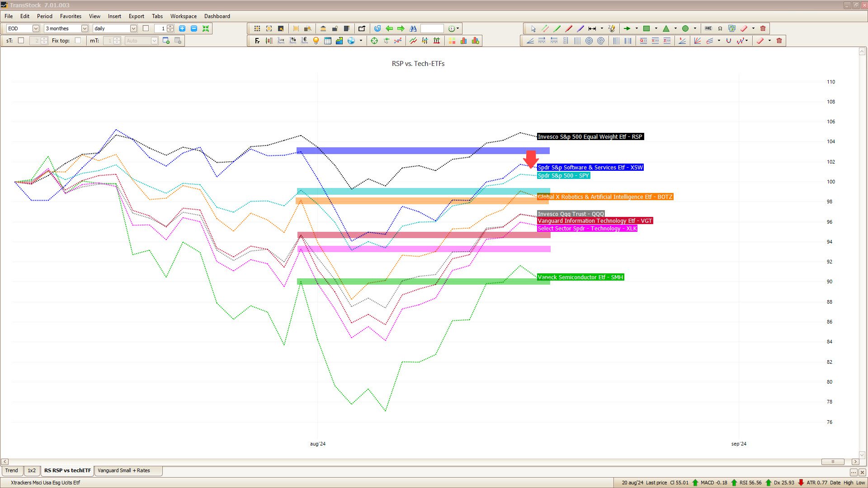Pick the green rectangle drawing tool

point(646,28)
